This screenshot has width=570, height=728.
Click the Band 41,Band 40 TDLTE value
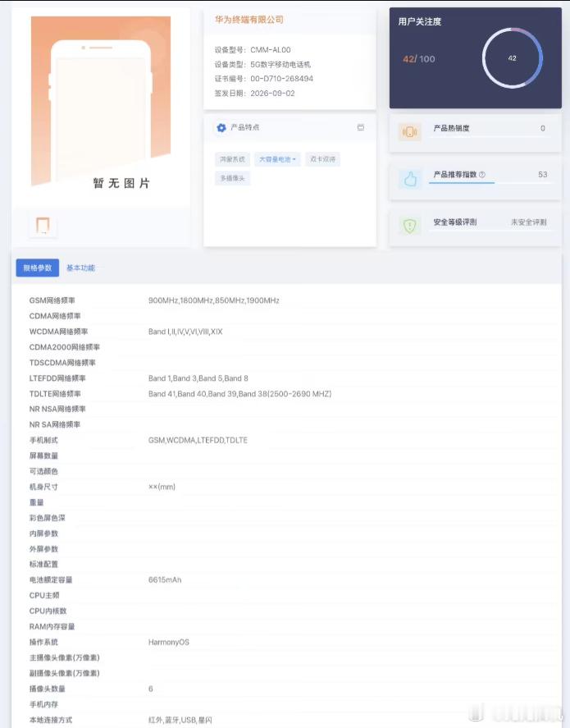pyautogui.click(x=239, y=394)
